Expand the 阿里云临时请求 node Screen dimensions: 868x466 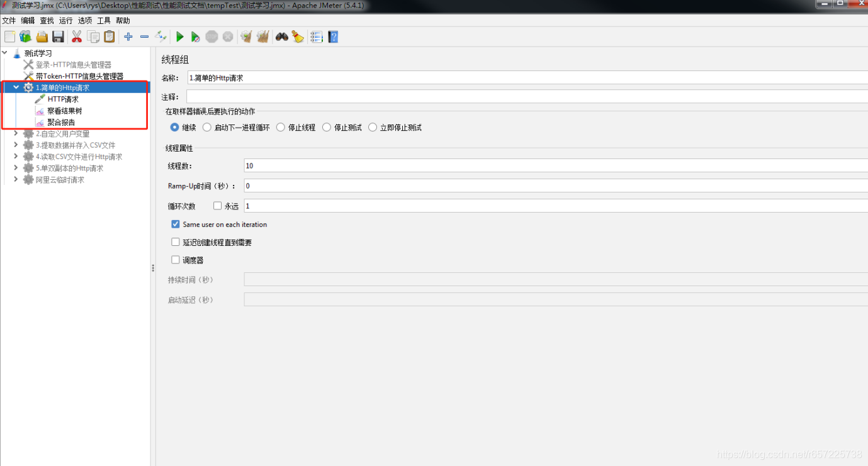tap(16, 179)
